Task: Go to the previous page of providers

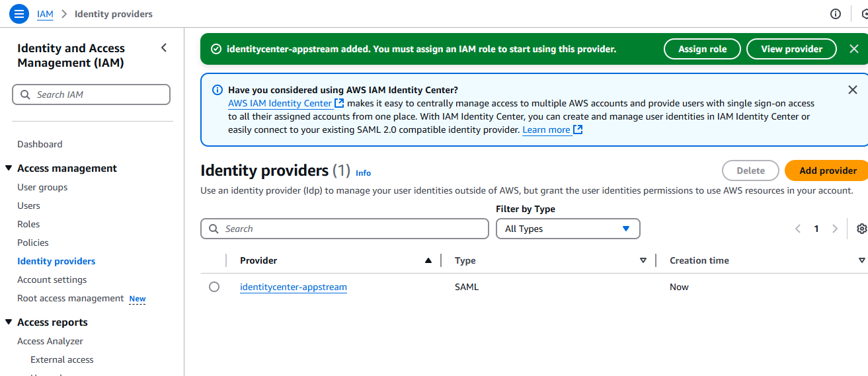Action: tap(798, 229)
